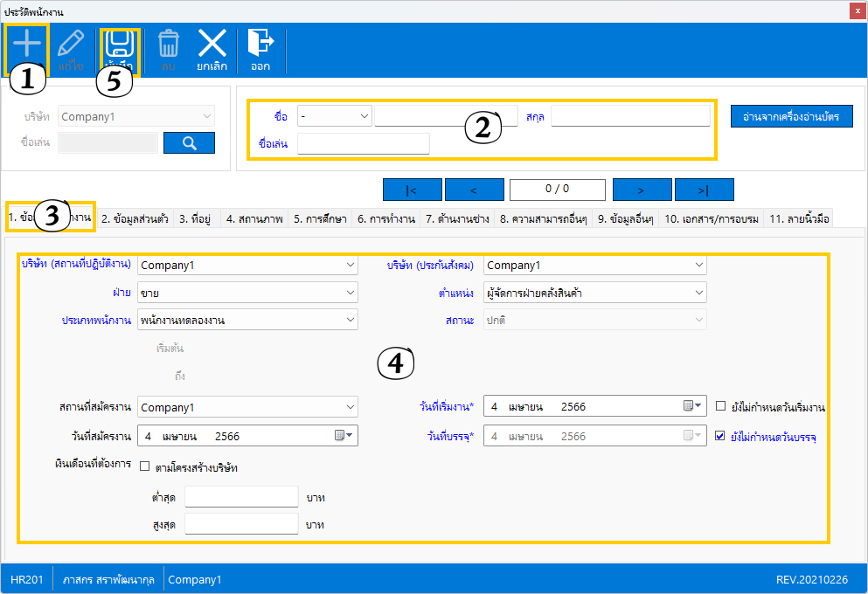Open calendar picker for วันที่เริ่มงาน
The image size is (868, 594).
pos(692,406)
